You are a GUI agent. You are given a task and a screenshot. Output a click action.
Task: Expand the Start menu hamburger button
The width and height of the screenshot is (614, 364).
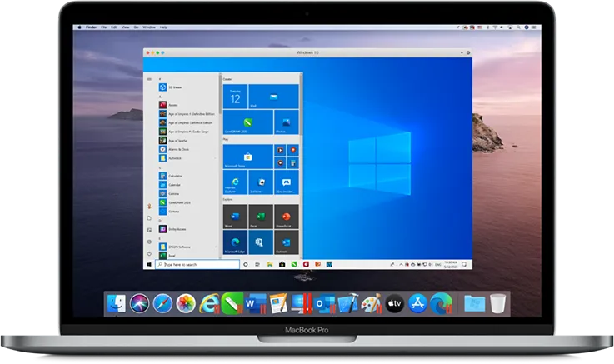click(149, 79)
